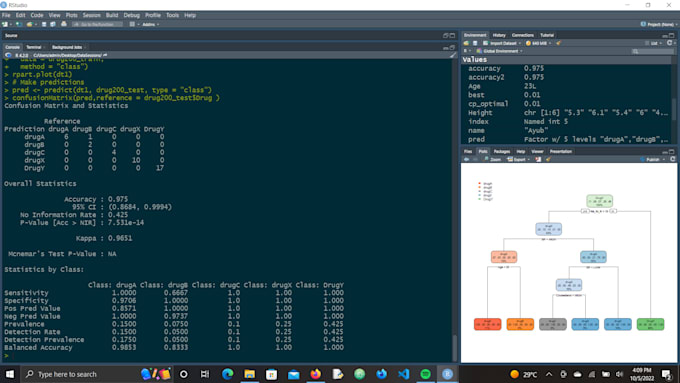Open the List view dropdown in Environment pane
This screenshot has height=383, width=680.
[x=653, y=43]
